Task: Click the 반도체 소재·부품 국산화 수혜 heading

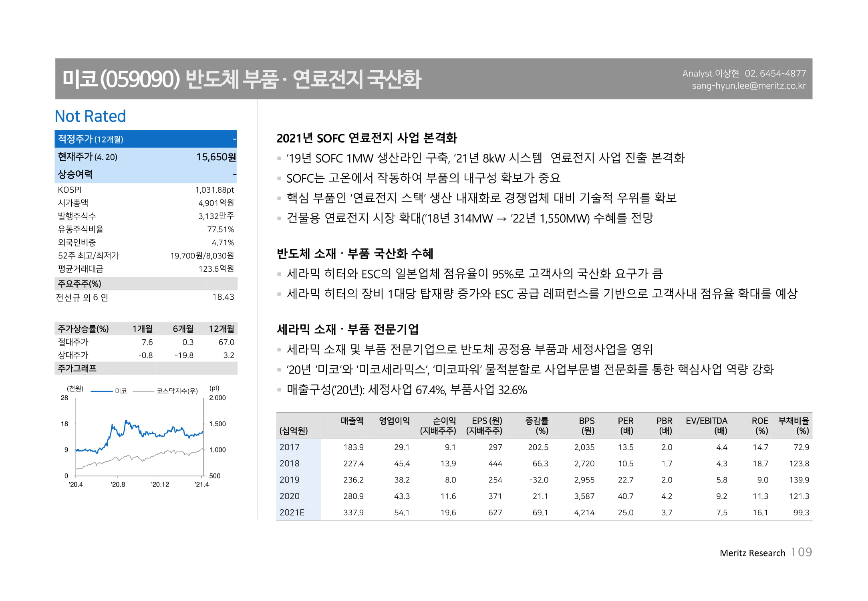Action: [355, 254]
